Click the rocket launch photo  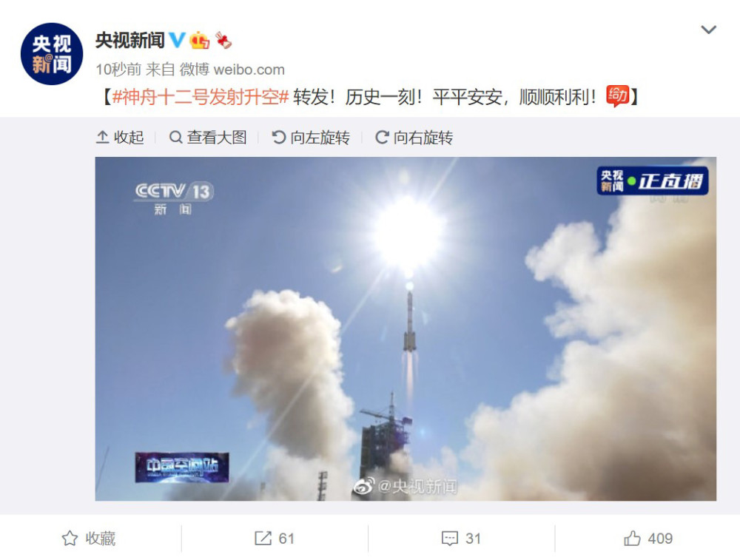coord(406,329)
